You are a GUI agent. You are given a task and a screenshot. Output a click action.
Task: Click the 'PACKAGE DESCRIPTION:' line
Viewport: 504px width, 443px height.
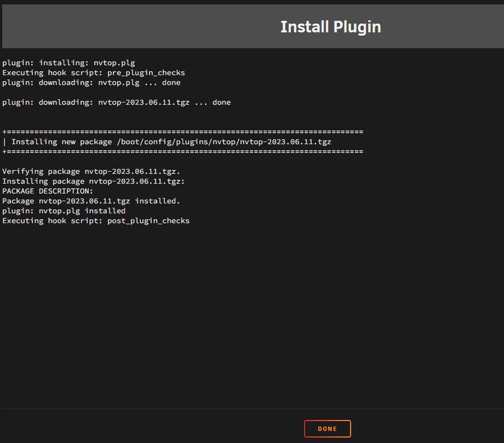[x=48, y=191]
